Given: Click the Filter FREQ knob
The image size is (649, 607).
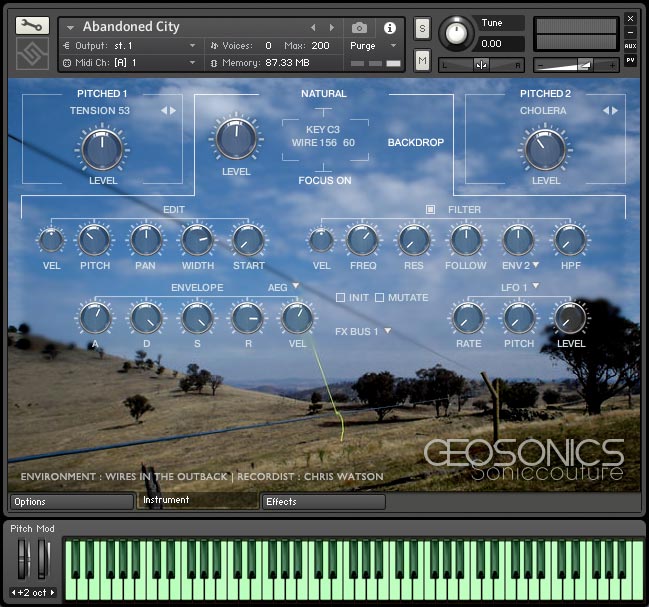Looking at the screenshot, I should coord(362,240).
